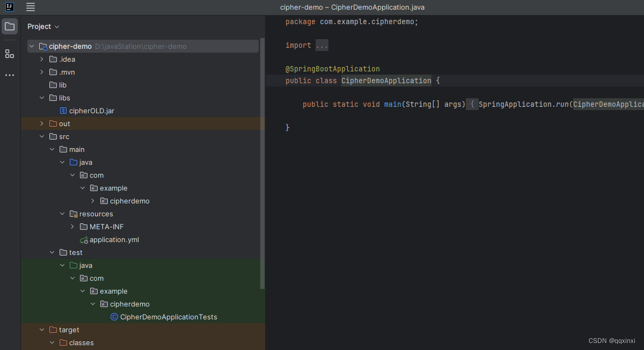Image resolution: width=644 pixels, height=350 pixels.
Task: Collapse the libs folder
Action: [x=42, y=98]
